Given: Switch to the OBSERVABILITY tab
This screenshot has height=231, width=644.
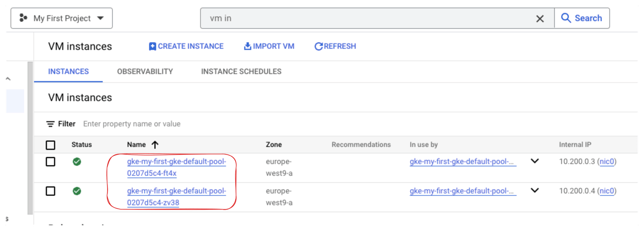Looking at the screenshot, I should 145,71.
